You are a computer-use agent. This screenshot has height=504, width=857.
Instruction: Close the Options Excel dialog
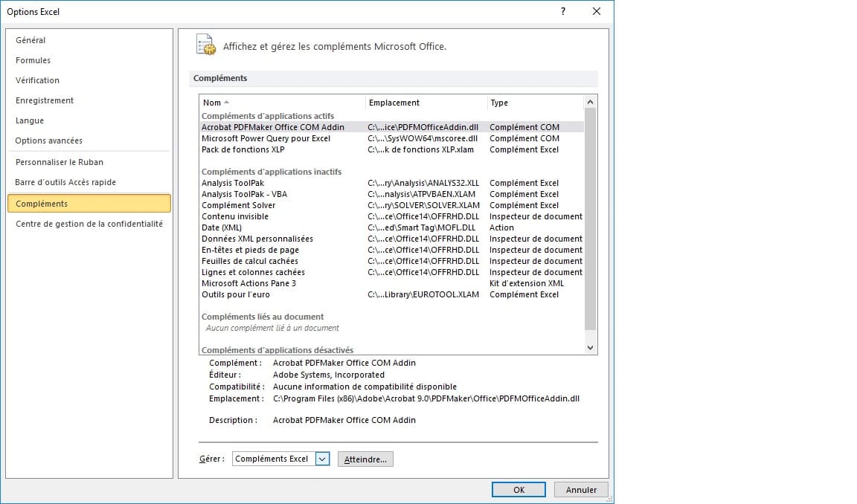[x=597, y=11]
